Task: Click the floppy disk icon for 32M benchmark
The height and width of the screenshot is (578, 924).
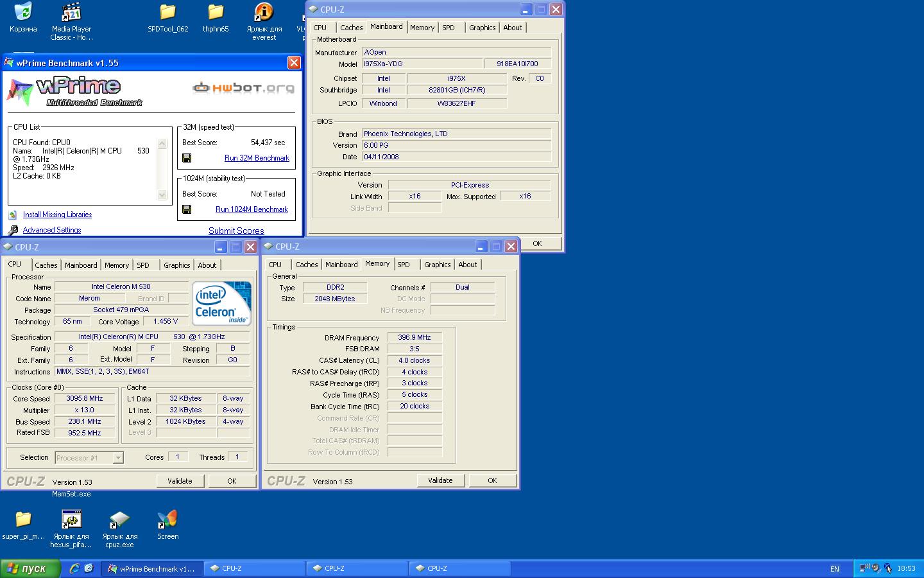Action: click(x=187, y=158)
